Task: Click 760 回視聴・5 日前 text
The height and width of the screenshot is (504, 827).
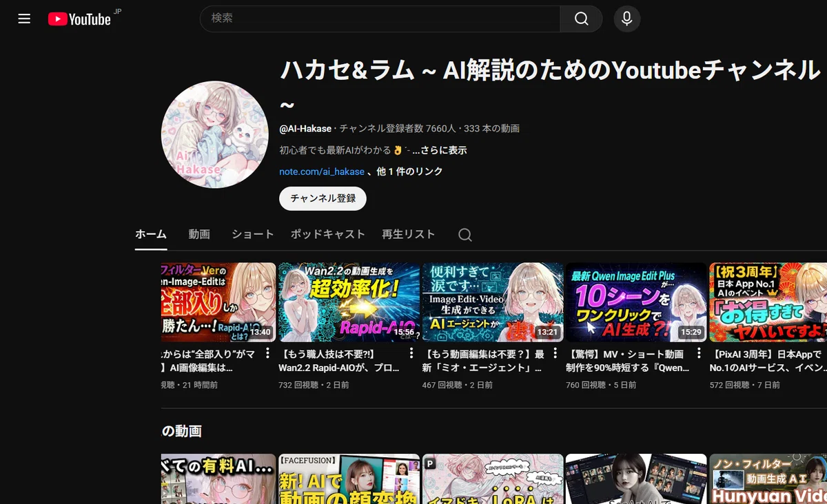Action: [x=601, y=385]
